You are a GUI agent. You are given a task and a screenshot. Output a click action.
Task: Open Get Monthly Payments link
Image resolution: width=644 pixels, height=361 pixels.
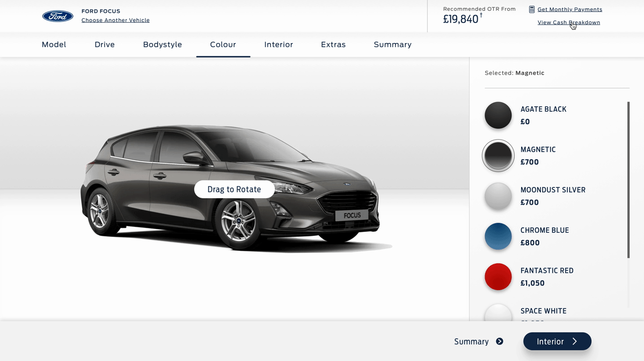(x=570, y=9)
